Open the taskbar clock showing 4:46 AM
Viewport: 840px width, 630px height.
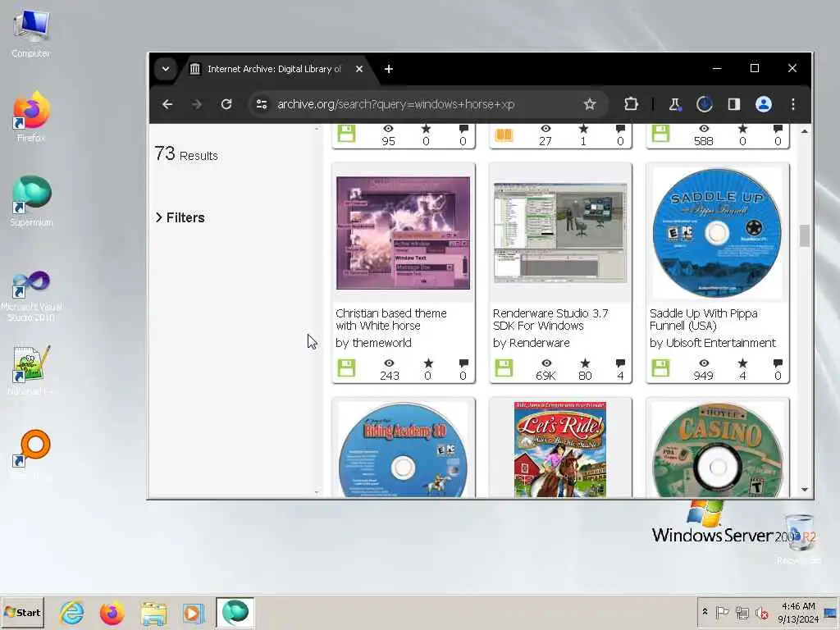(798, 612)
